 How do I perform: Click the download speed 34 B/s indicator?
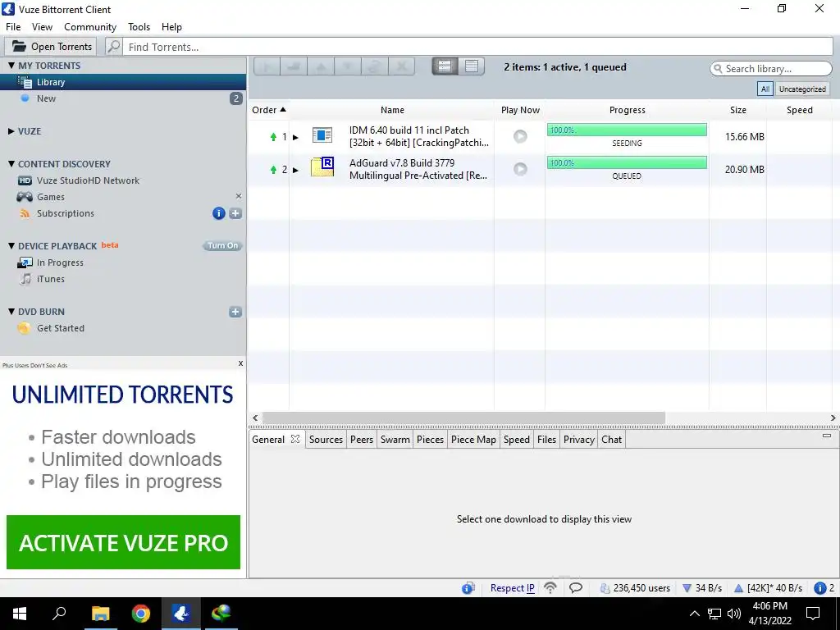pyautogui.click(x=702, y=587)
